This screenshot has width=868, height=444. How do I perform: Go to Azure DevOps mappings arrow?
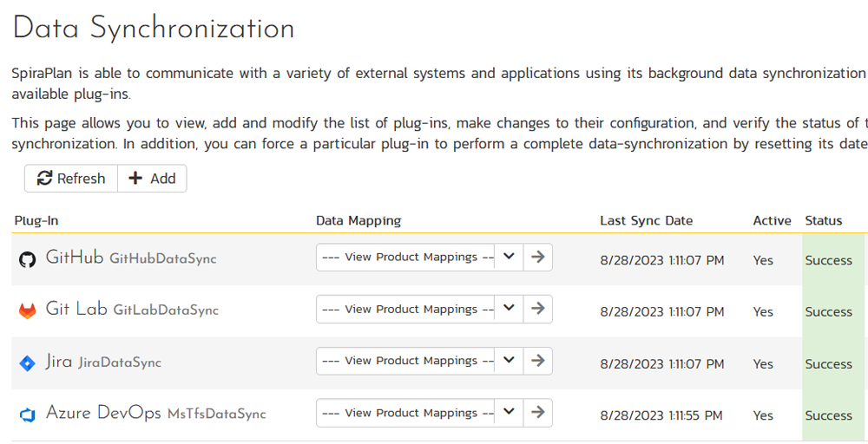point(538,414)
